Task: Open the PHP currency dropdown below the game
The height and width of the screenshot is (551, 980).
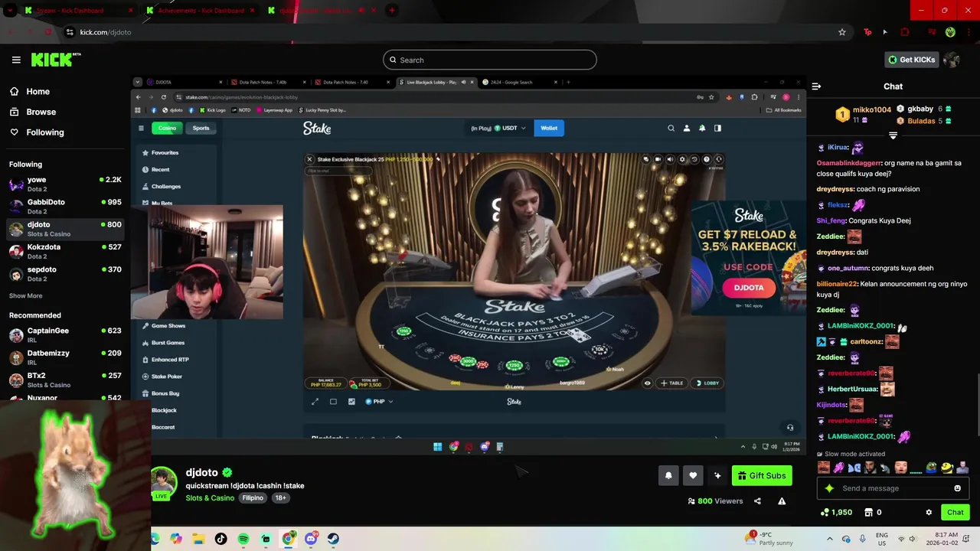Action: (379, 401)
